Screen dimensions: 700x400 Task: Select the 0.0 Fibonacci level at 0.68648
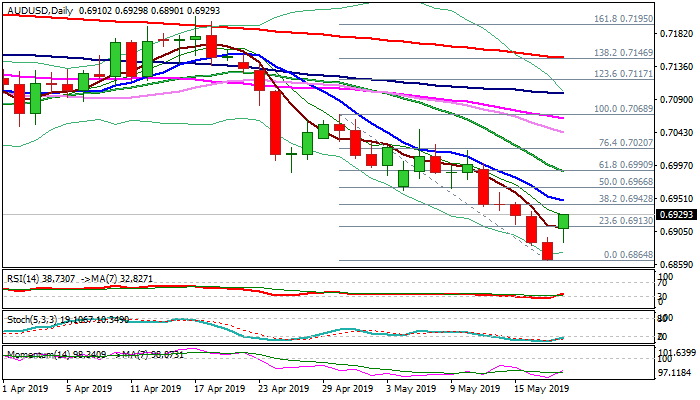(630, 255)
